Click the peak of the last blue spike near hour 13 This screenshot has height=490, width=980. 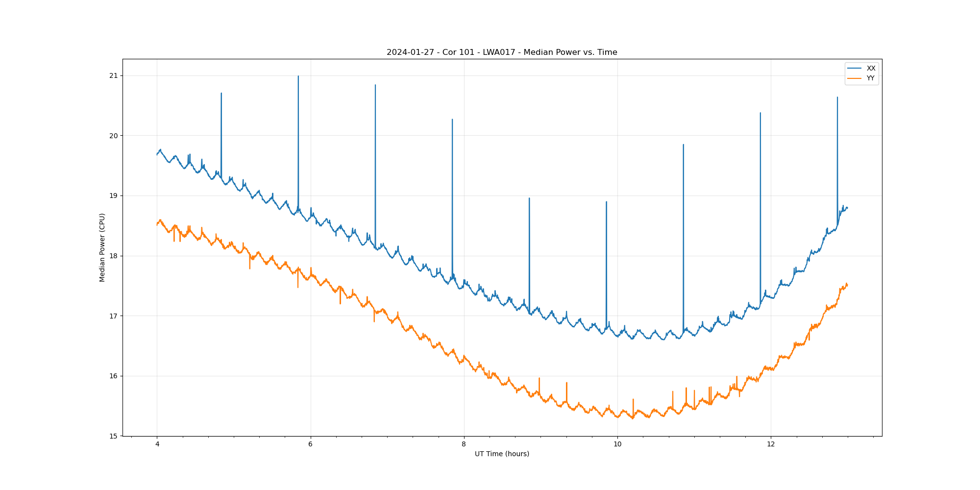(x=837, y=98)
